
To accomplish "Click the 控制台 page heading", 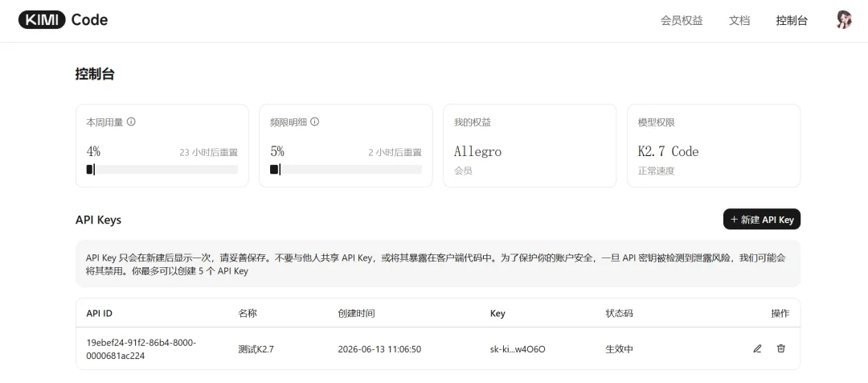I will [x=95, y=74].
